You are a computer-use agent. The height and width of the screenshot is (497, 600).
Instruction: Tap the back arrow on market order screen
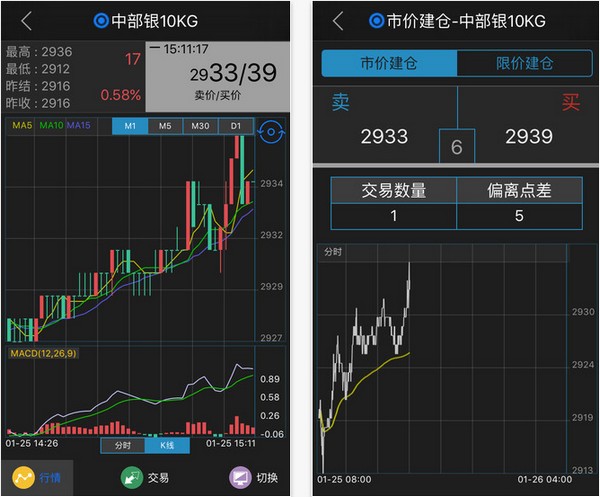point(338,21)
